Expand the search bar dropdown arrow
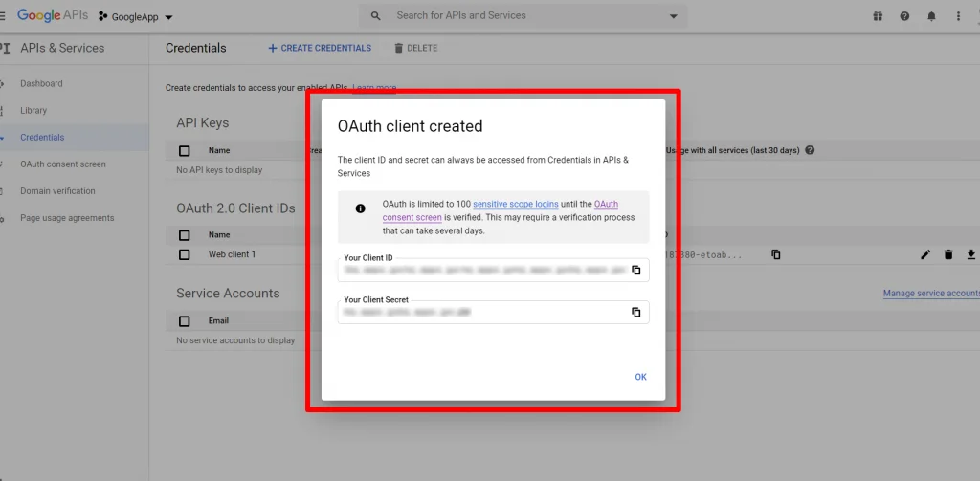 click(674, 16)
